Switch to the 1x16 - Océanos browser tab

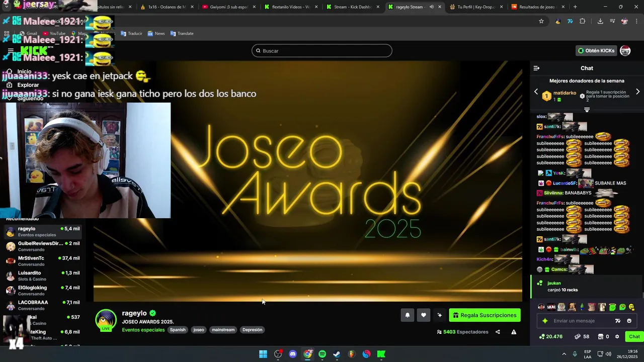(166, 7)
